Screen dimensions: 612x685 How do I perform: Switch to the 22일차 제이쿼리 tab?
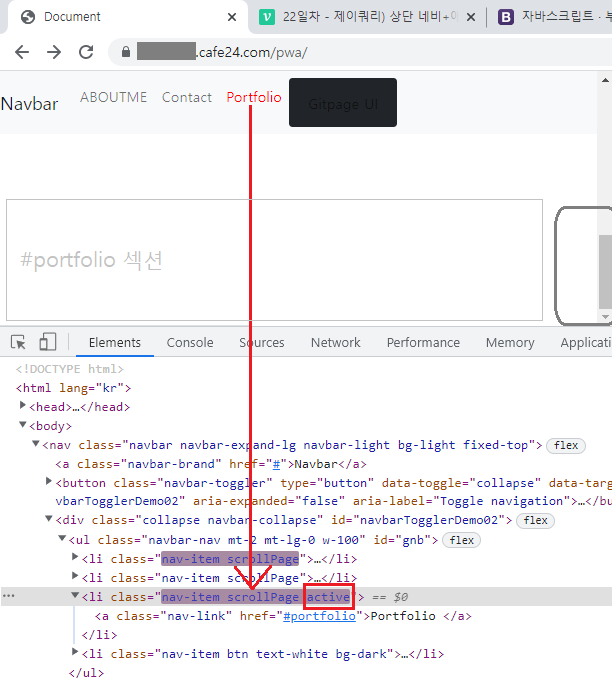pyautogui.click(x=367, y=17)
